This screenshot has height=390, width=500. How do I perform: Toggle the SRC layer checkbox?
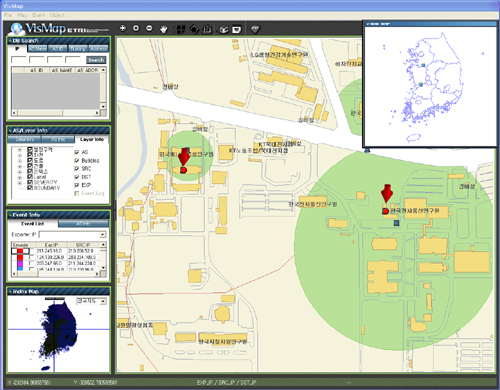click(77, 169)
